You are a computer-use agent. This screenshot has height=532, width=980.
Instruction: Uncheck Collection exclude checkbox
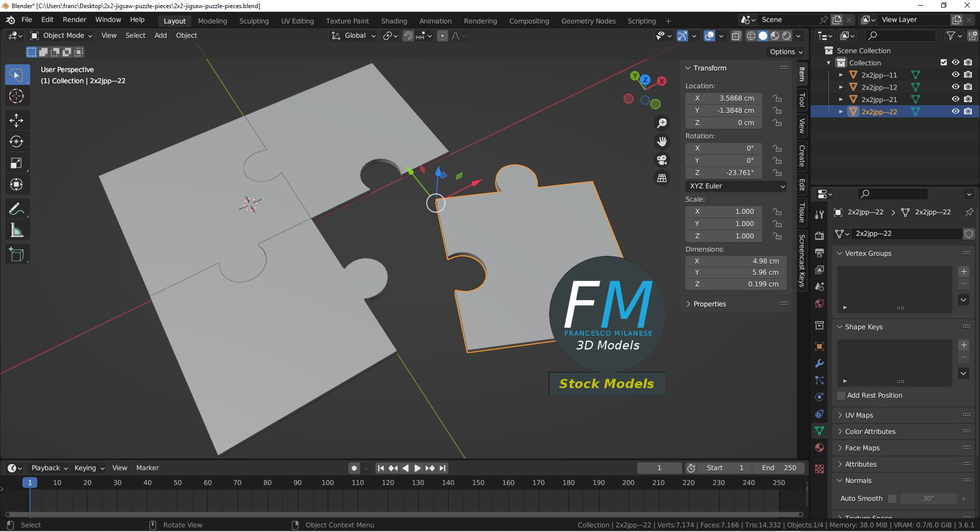tap(944, 62)
